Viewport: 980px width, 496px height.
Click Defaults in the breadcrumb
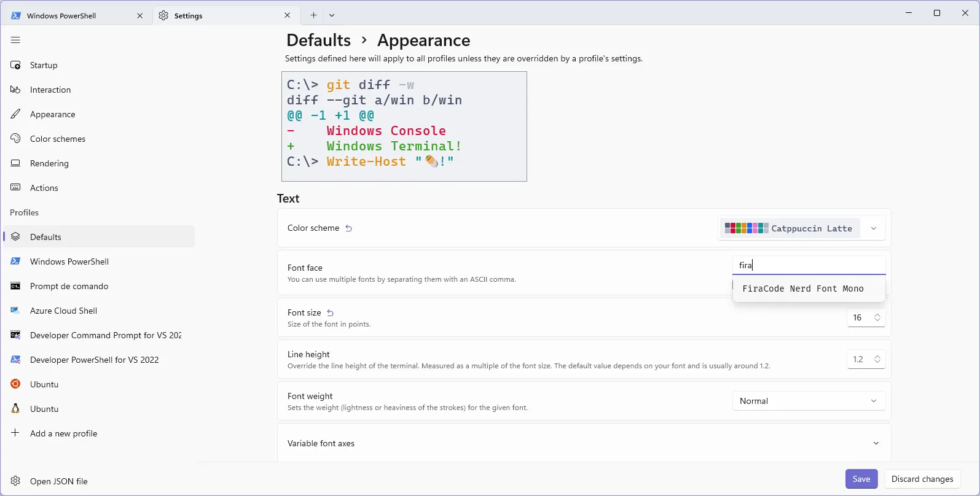click(318, 40)
